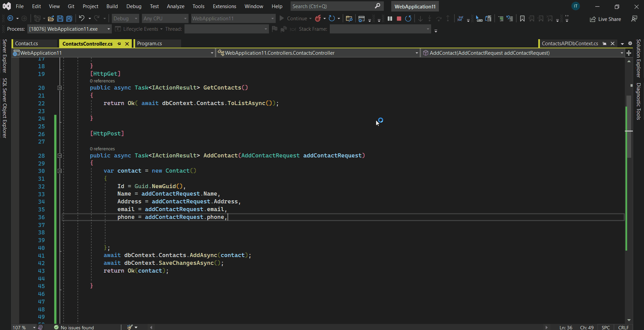The width and height of the screenshot is (644, 330).
Task: Stop debugging with the red square button
Action: pyautogui.click(x=399, y=19)
